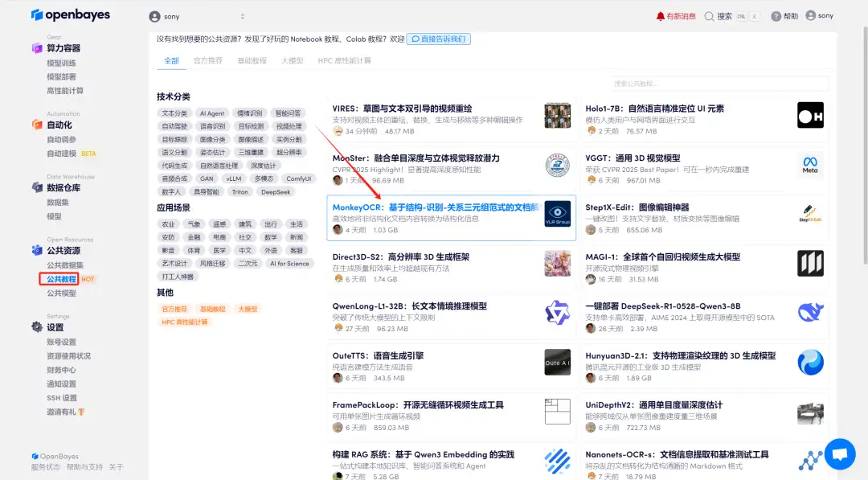Switch to the HPC 高性能计算 tab
The width and height of the screenshot is (868, 480).
pos(344,60)
